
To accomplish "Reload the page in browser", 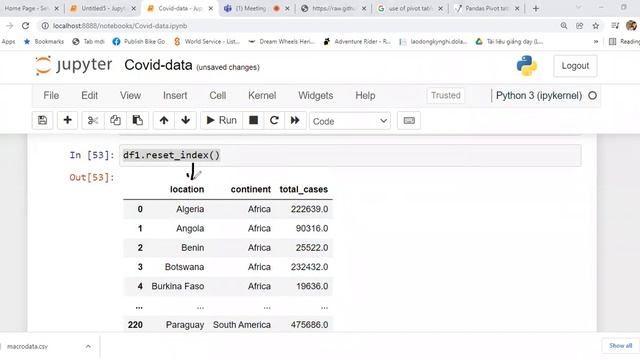I will pyautogui.click(x=25, y=26).
